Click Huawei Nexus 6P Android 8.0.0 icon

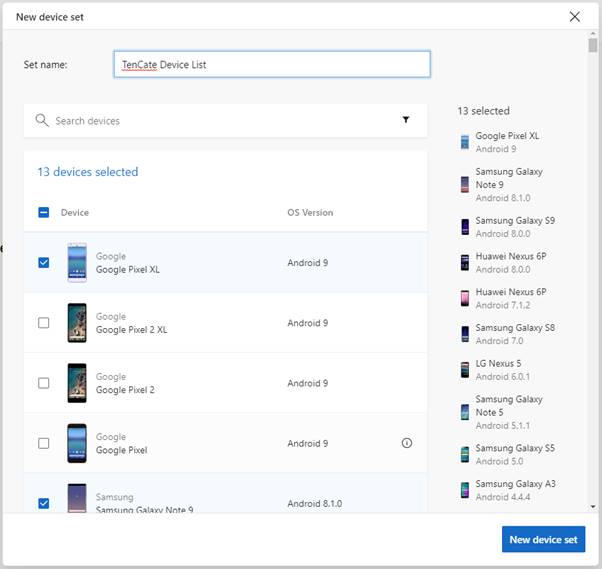pyautogui.click(x=465, y=263)
